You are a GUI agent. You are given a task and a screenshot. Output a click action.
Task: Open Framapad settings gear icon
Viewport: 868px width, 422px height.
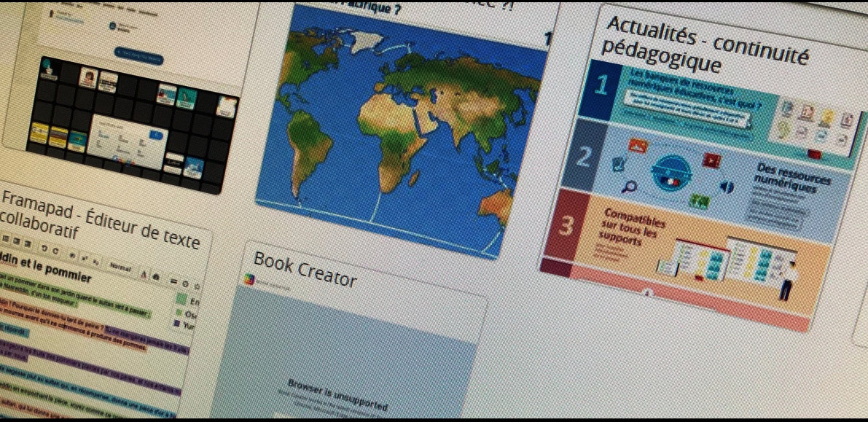pos(184,285)
